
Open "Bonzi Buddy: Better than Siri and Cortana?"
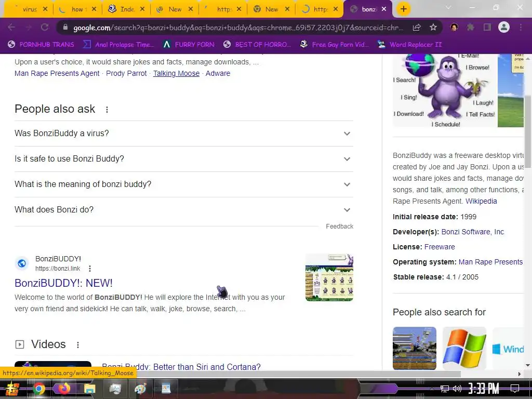click(x=181, y=366)
